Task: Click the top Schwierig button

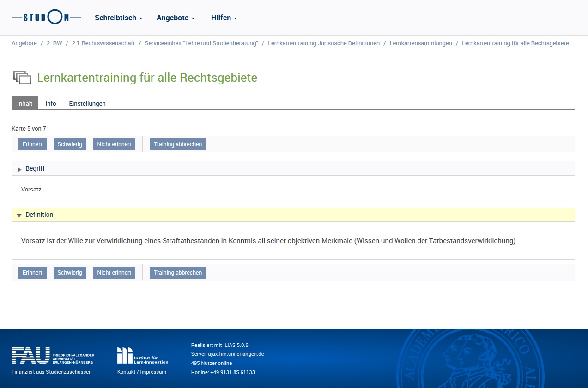Action: [x=70, y=144]
